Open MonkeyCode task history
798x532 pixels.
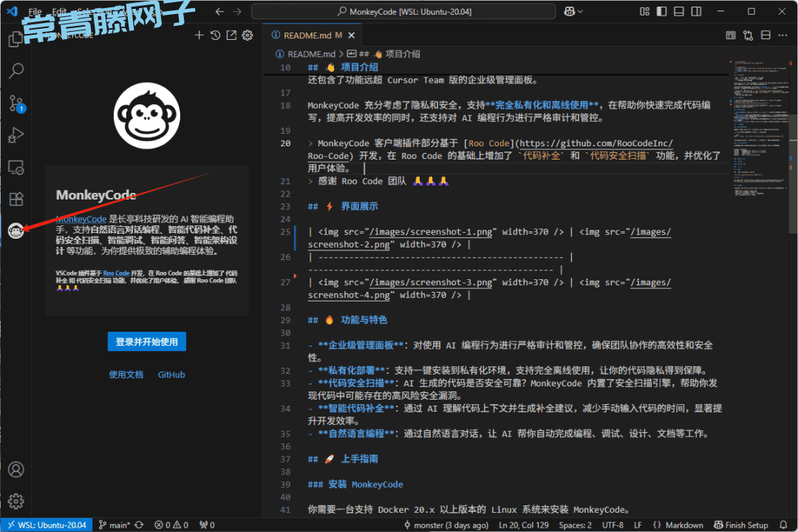[x=215, y=35]
